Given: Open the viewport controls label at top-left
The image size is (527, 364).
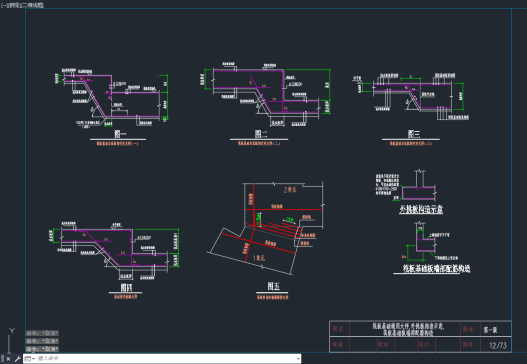Looking at the screenshot, I should (22, 5).
